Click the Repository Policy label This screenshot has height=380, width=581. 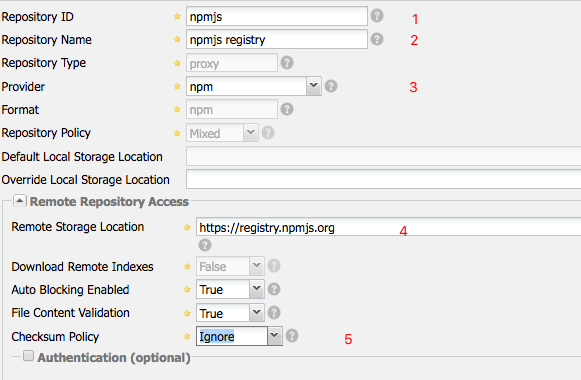coord(46,133)
